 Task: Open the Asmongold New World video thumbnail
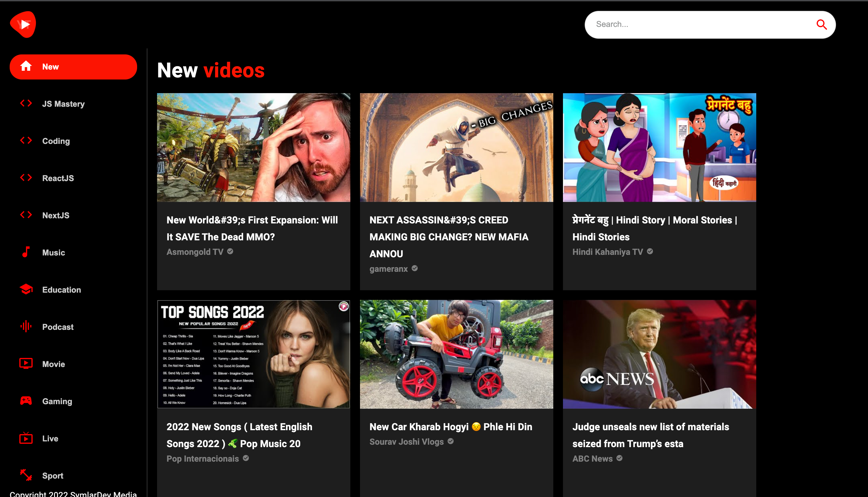click(x=254, y=148)
